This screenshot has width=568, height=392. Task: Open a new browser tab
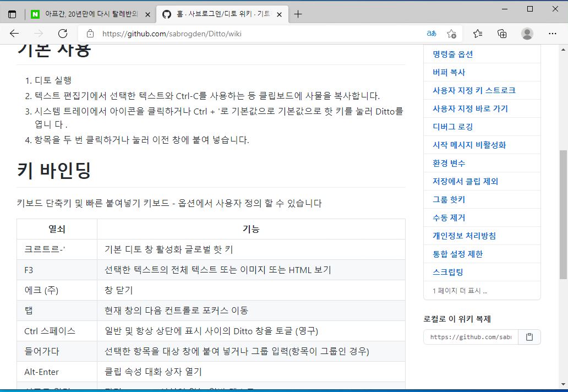tap(298, 14)
